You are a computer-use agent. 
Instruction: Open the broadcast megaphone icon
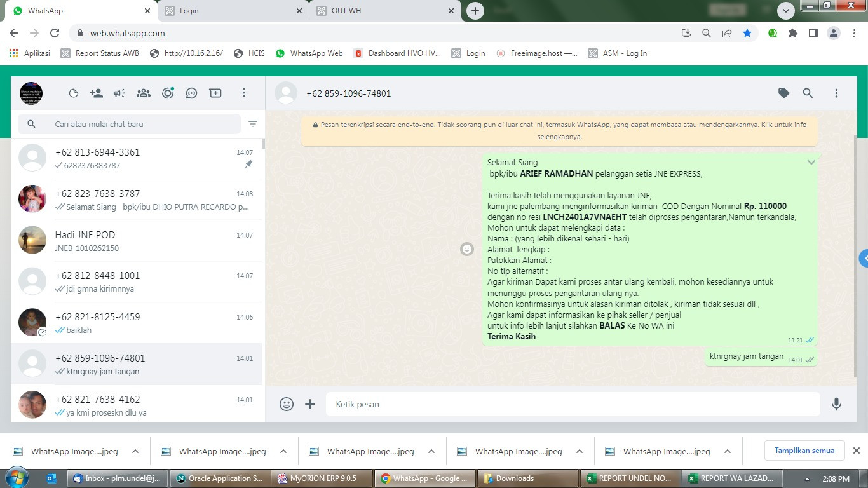pyautogui.click(x=119, y=93)
